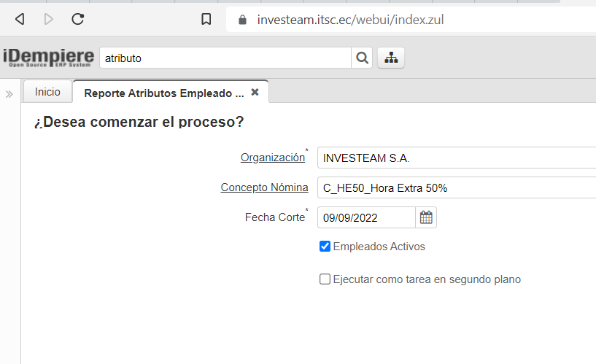Open the menu tree hierarchy icon
This screenshot has height=364, width=596.
[391, 58]
